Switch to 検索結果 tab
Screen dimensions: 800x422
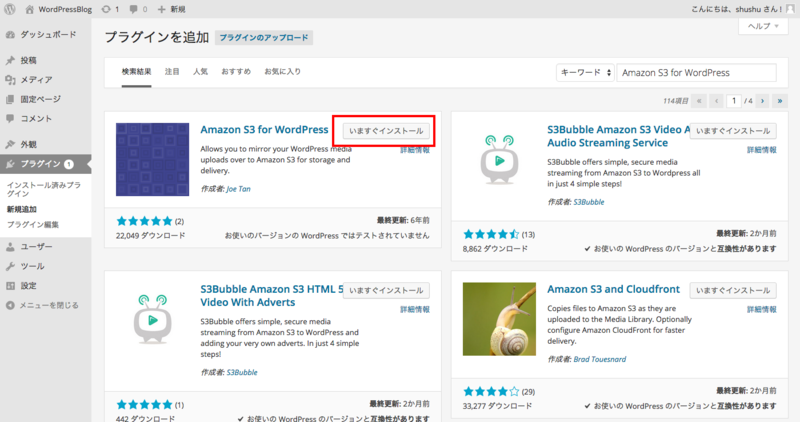[x=136, y=72]
